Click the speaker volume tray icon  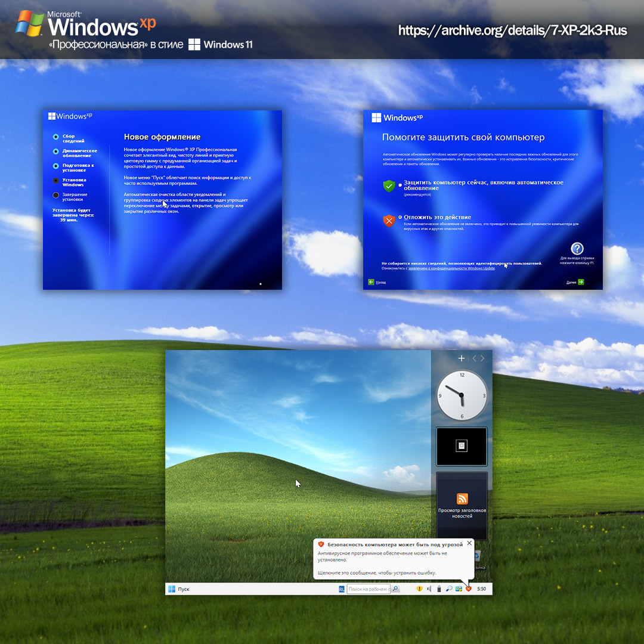pos(429,589)
